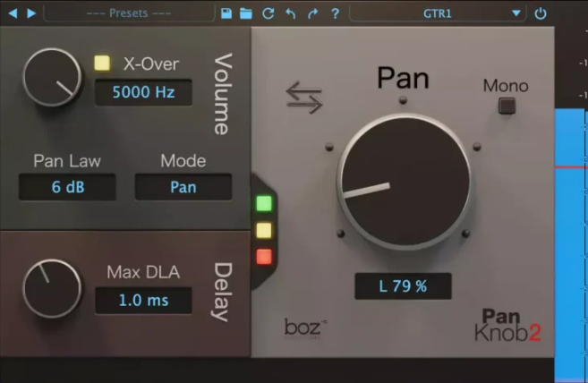The image size is (588, 383).
Task: Click the L 79 % pan value
Action: pos(403,286)
